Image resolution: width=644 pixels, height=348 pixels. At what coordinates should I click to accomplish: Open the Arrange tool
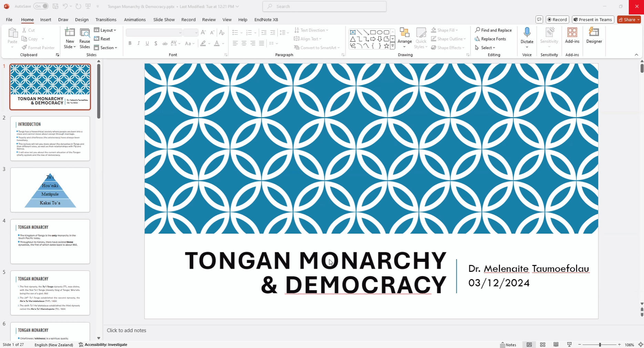404,35
